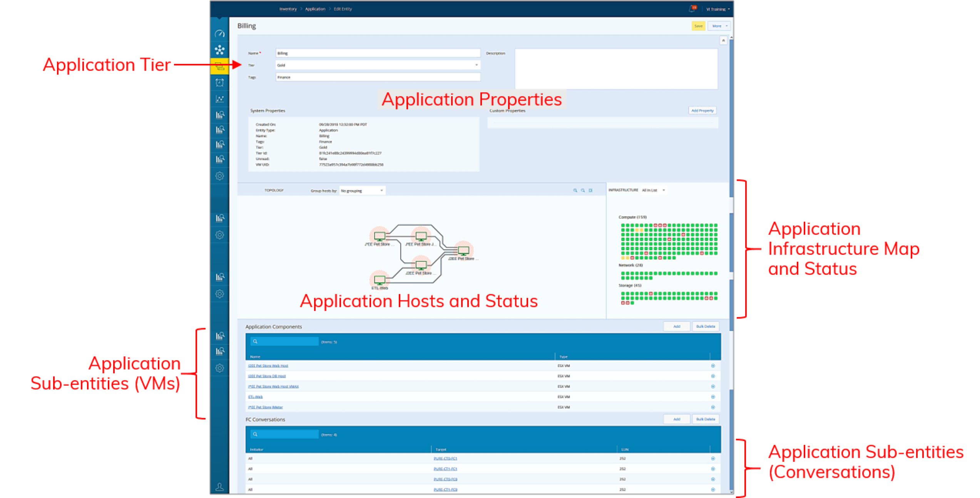
Task: Click Add in FC Conversations section
Action: click(677, 419)
